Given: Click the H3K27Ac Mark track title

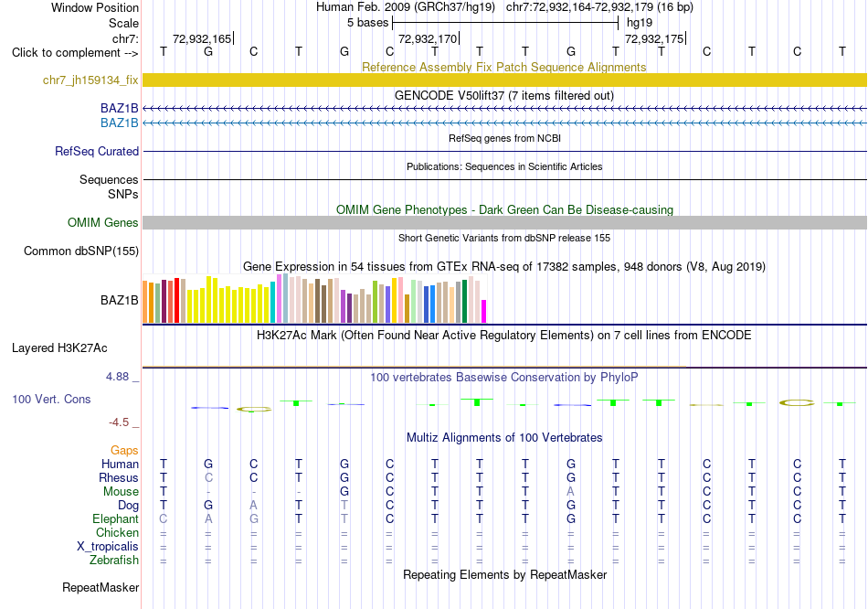Looking at the screenshot, I should 504,336.
